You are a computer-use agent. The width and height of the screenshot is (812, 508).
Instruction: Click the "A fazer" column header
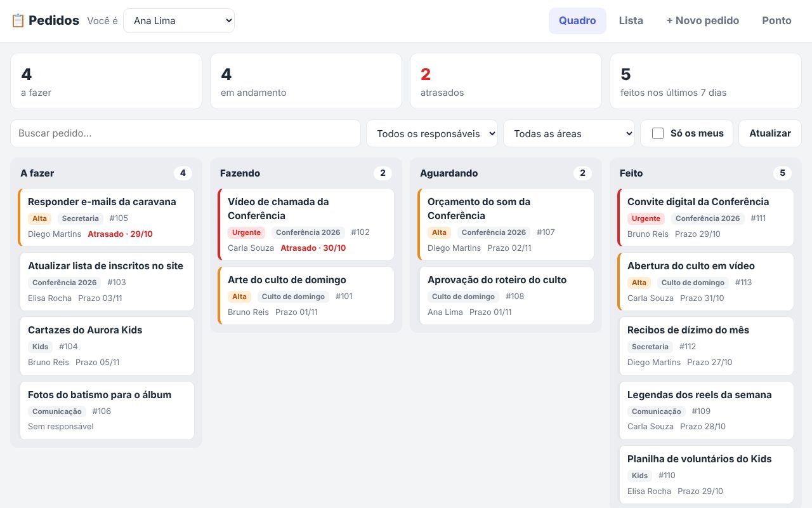click(x=37, y=173)
